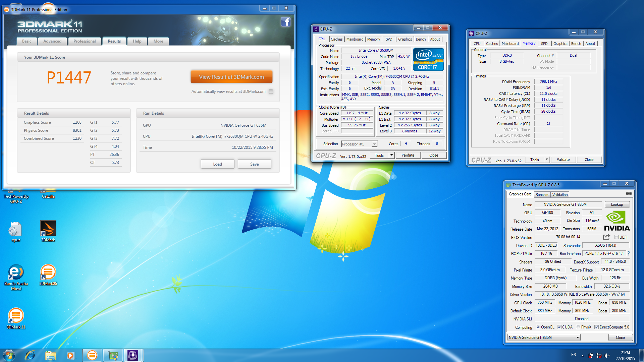
Task: Click the Facebook icon in 3DMark 11
Action: click(285, 22)
